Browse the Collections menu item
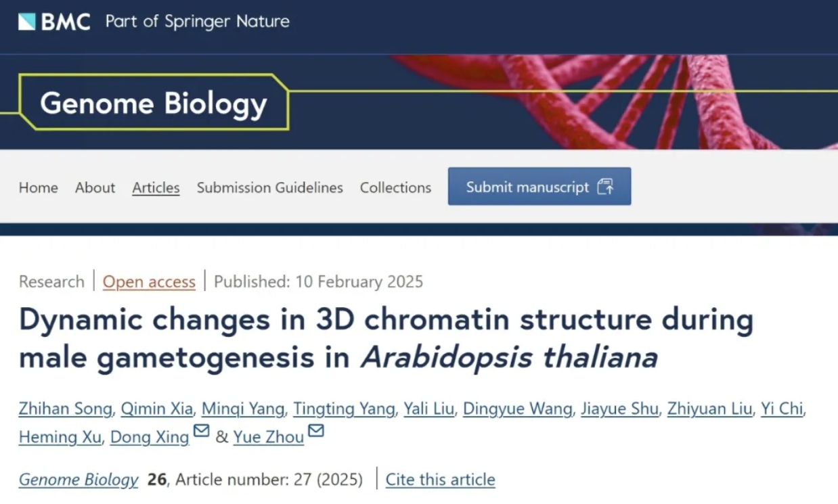838x504 pixels. click(395, 187)
